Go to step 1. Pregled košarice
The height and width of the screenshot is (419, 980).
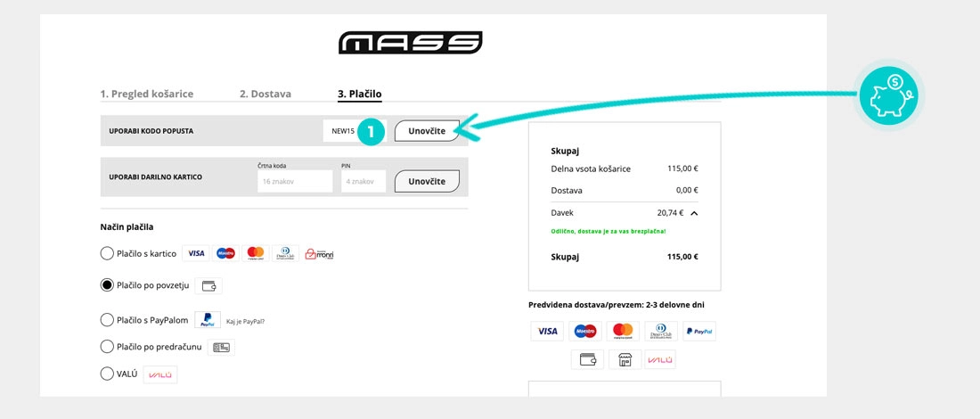coord(147,94)
